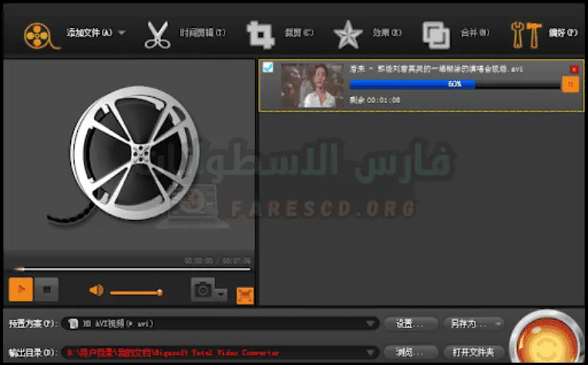The height and width of the screenshot is (365, 588).
Task: Open the 添加文件 (A) menu label
Action: point(89,33)
